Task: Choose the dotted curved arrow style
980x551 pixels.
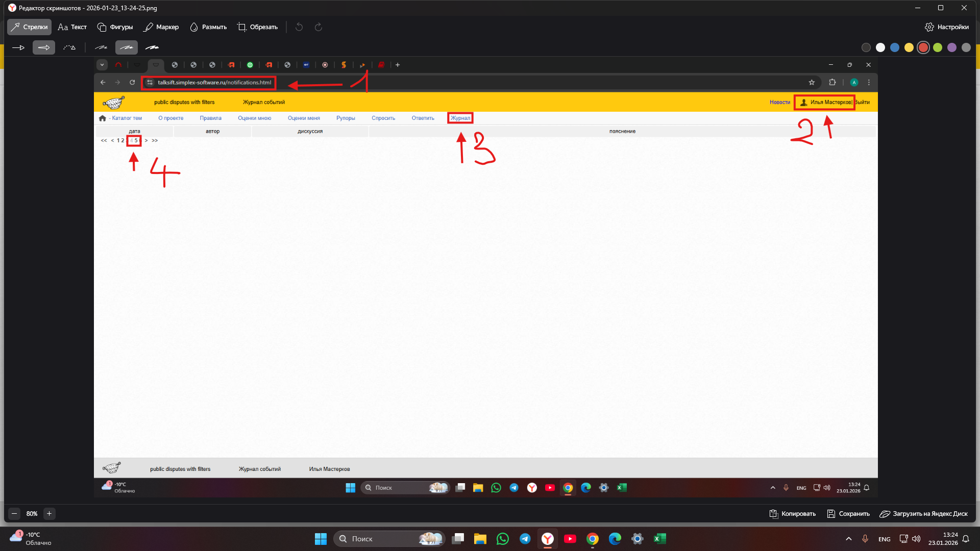Action: [x=69, y=47]
